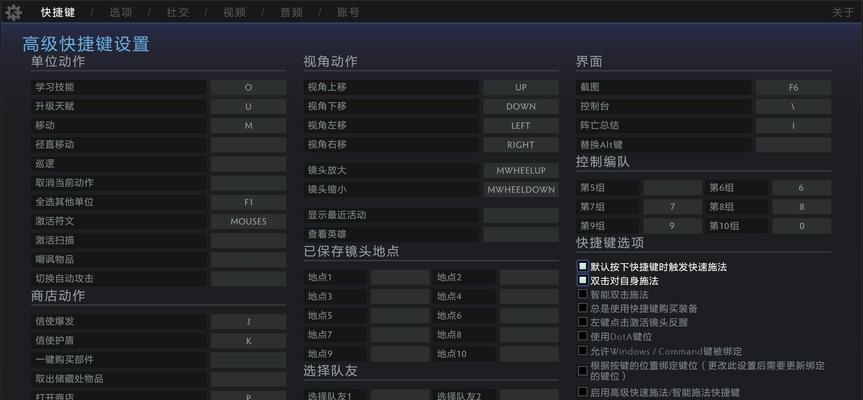Viewport: 863px width, 400px height.
Task: Rebind 视角下移 key showing DOWN
Action: tap(521, 106)
